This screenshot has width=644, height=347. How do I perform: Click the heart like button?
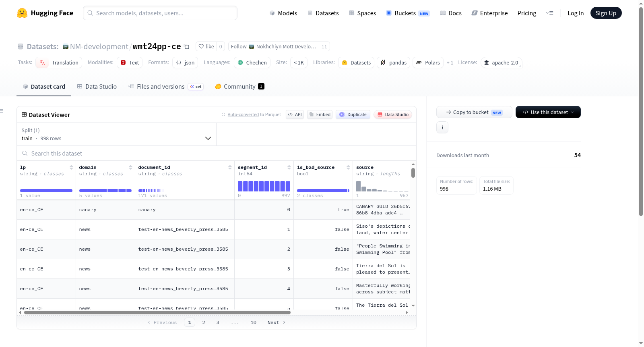coord(206,46)
